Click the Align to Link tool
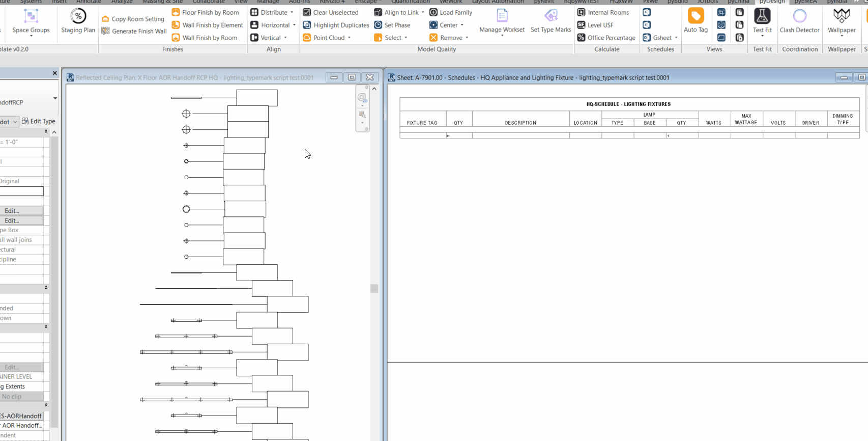Screen dimensions: 868x441 pos(396,12)
